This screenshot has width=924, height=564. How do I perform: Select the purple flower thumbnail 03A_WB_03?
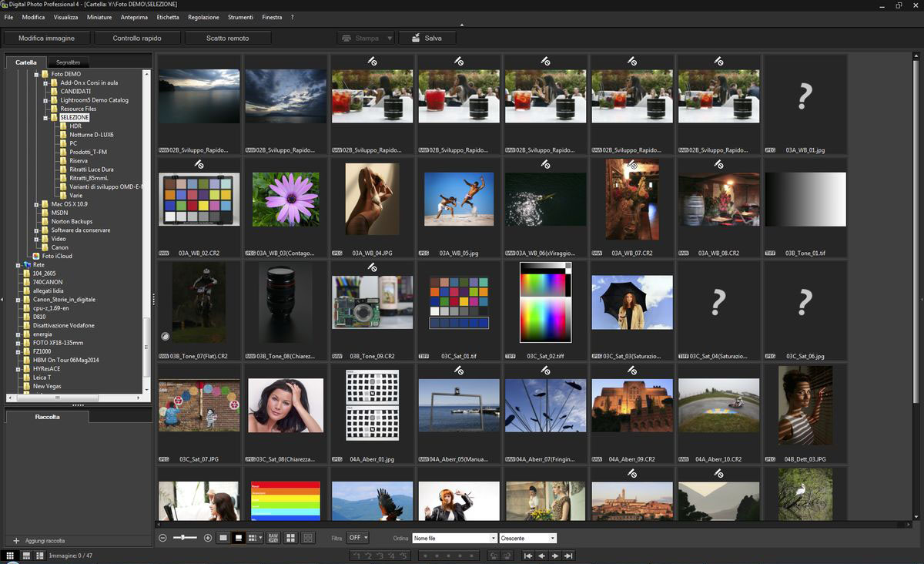tap(286, 199)
